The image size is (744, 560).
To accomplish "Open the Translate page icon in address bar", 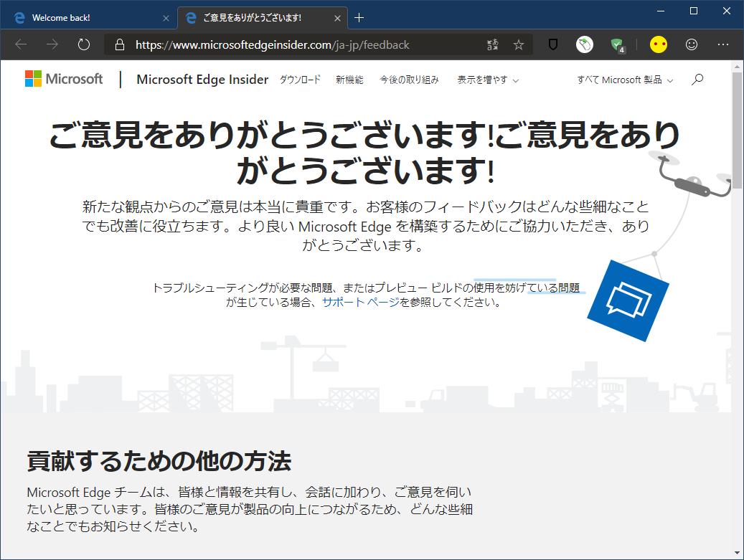I will tap(492, 44).
